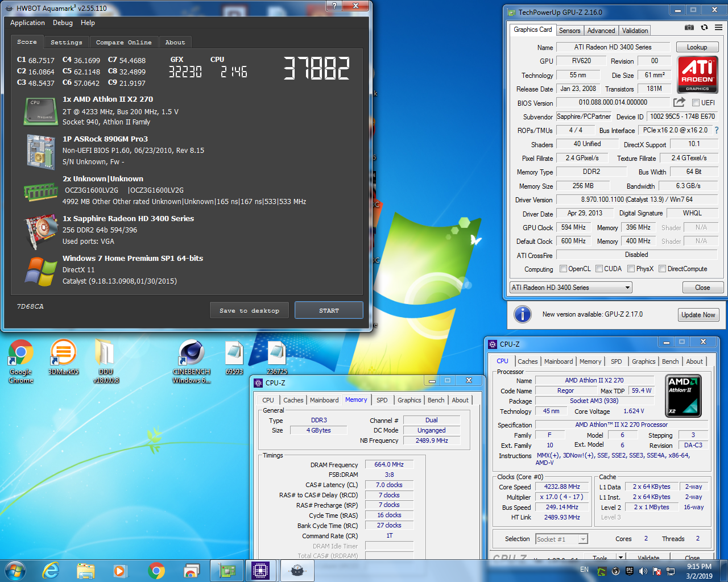This screenshot has height=582, width=728.
Task: Click the volume speaker tray icon
Action: click(x=643, y=571)
